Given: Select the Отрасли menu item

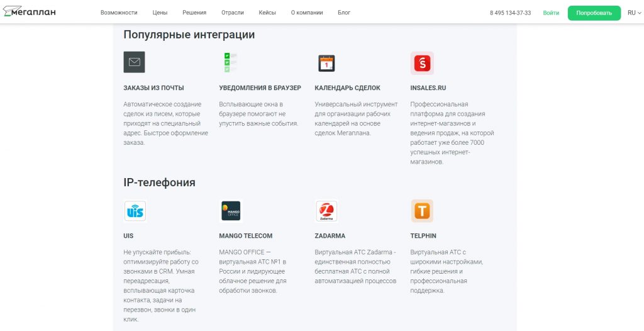Looking at the screenshot, I should [233, 13].
